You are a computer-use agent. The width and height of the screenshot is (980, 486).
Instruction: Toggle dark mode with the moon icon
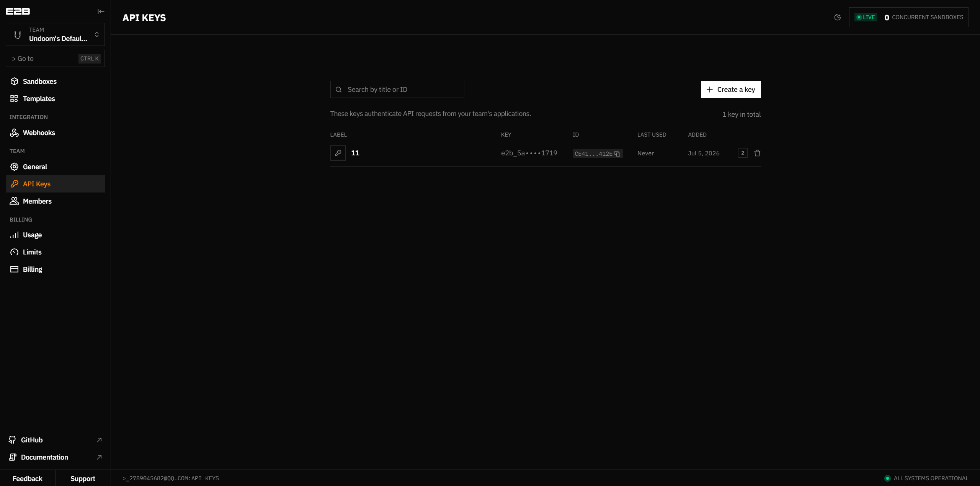[x=838, y=17]
